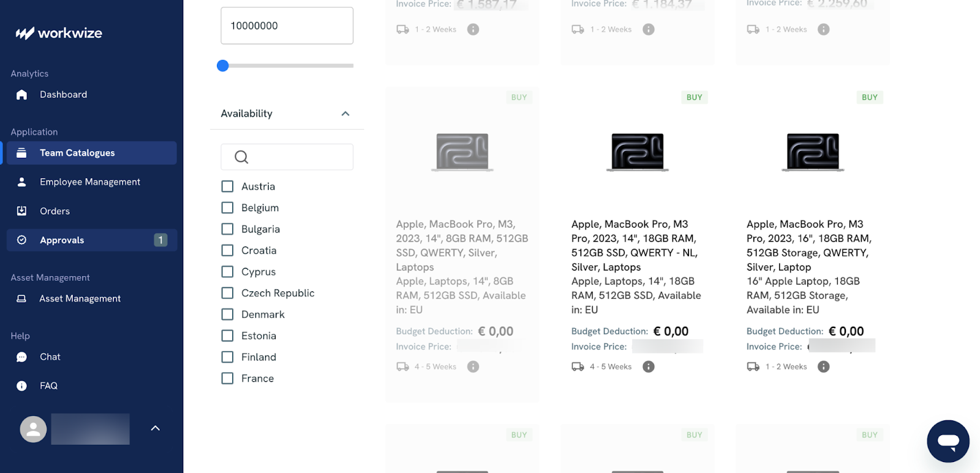Open the Orders page
The image size is (980, 473).
point(55,211)
